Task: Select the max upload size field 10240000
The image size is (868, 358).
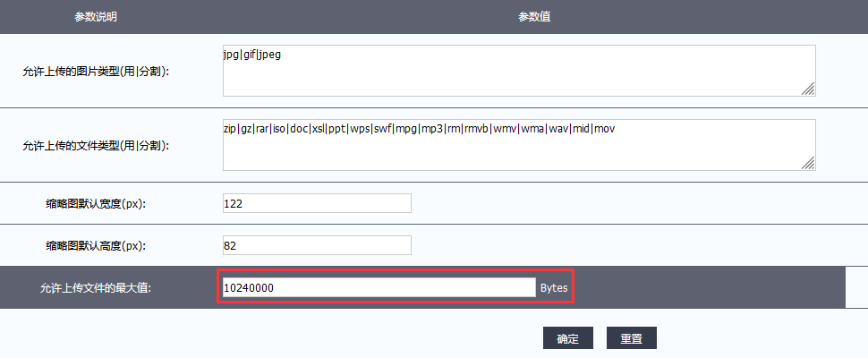Action: (378, 287)
